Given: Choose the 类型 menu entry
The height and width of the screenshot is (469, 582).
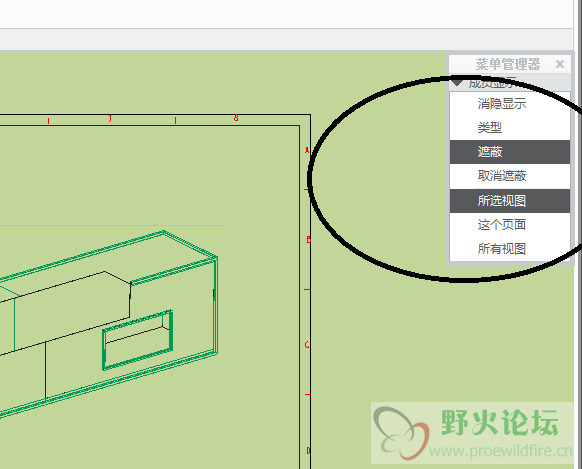Looking at the screenshot, I should [509, 128].
